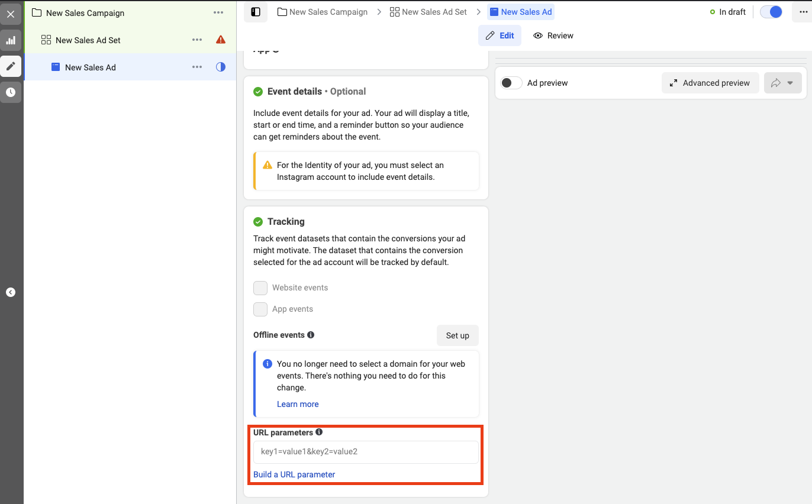Click the red warning icon on Ad Set

click(221, 40)
